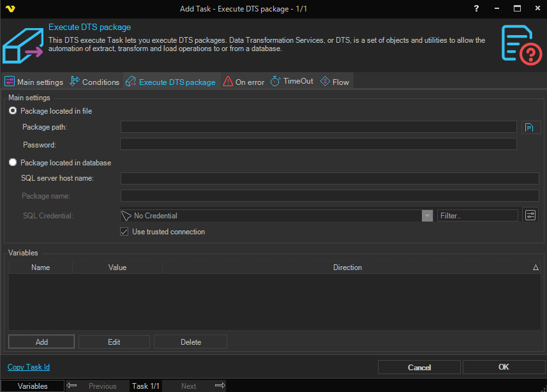Click the Package path input field
The image size is (547, 392).
point(319,127)
